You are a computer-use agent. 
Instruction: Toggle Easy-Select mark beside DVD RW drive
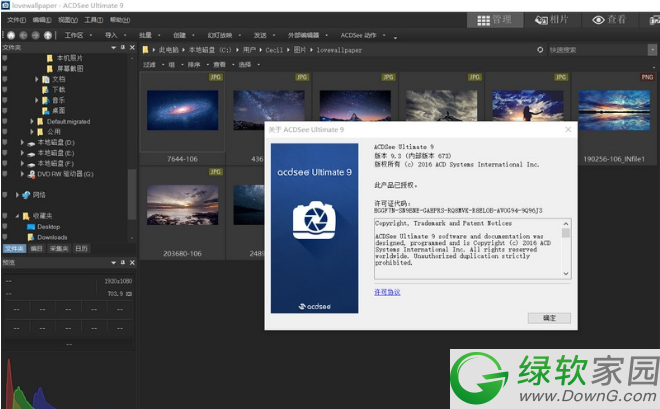(x=5, y=174)
